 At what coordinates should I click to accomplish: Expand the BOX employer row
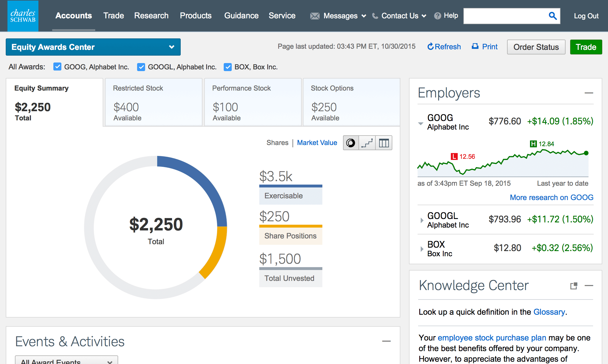tap(422, 249)
